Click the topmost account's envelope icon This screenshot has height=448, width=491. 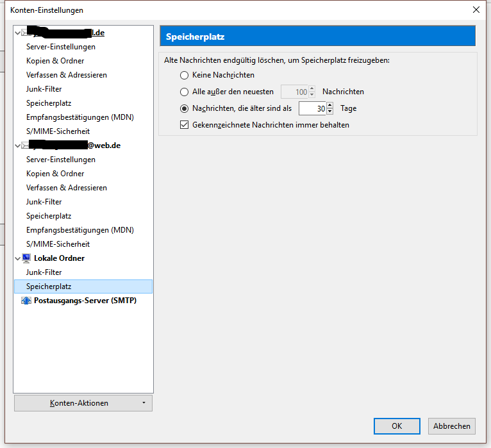click(x=26, y=33)
